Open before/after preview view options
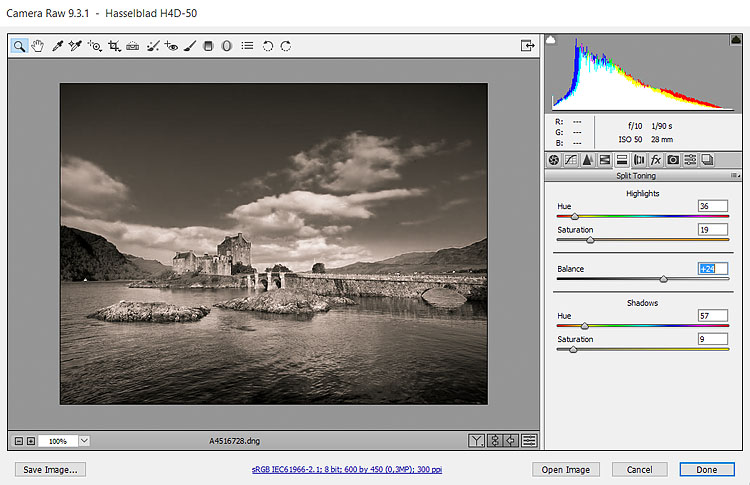 coord(477,440)
